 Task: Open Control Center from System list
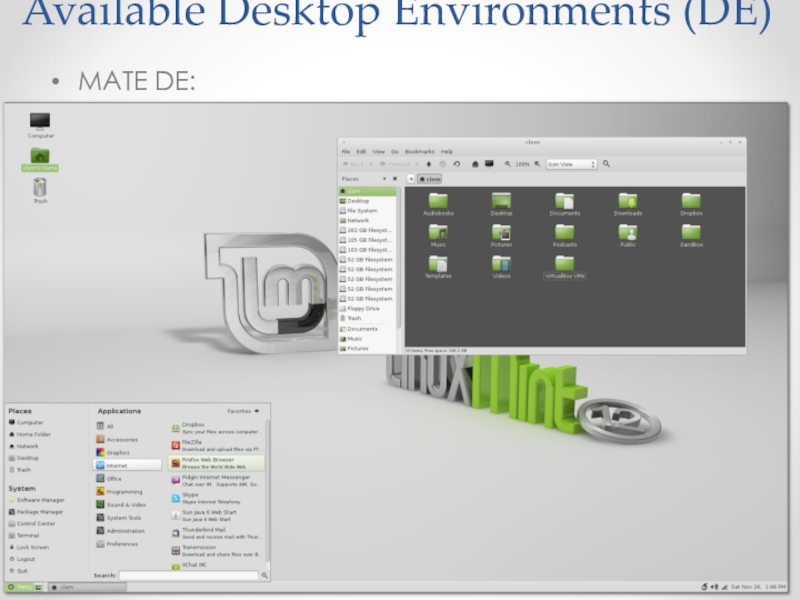click(x=32, y=523)
